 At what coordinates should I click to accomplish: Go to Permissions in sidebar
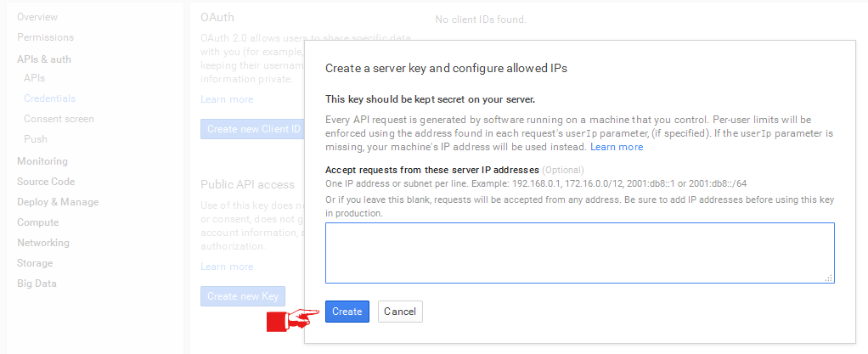pyautogui.click(x=45, y=37)
